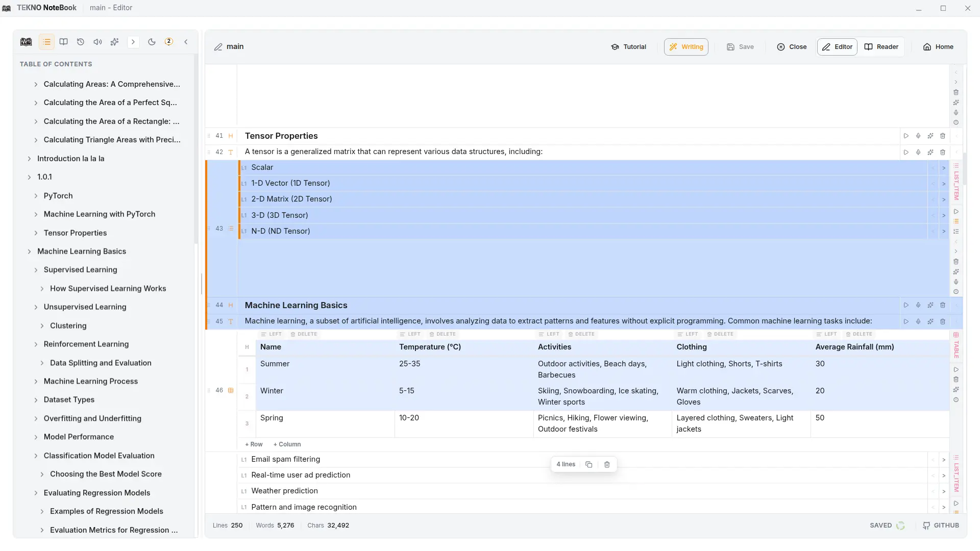Open the AI sparkles icon in the sidebar toolbar
The height and width of the screenshot is (551, 980).
(x=115, y=42)
